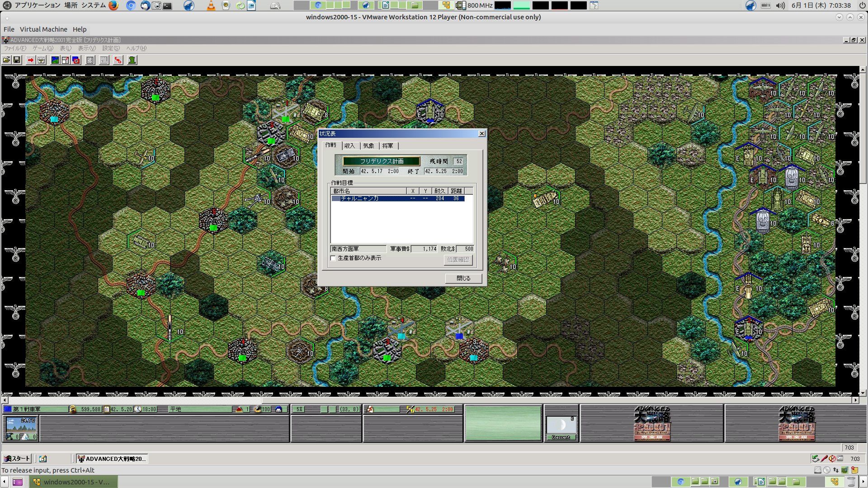868x488 pixels.
Task: Switch to the 将軍 tab
Action: pos(388,146)
